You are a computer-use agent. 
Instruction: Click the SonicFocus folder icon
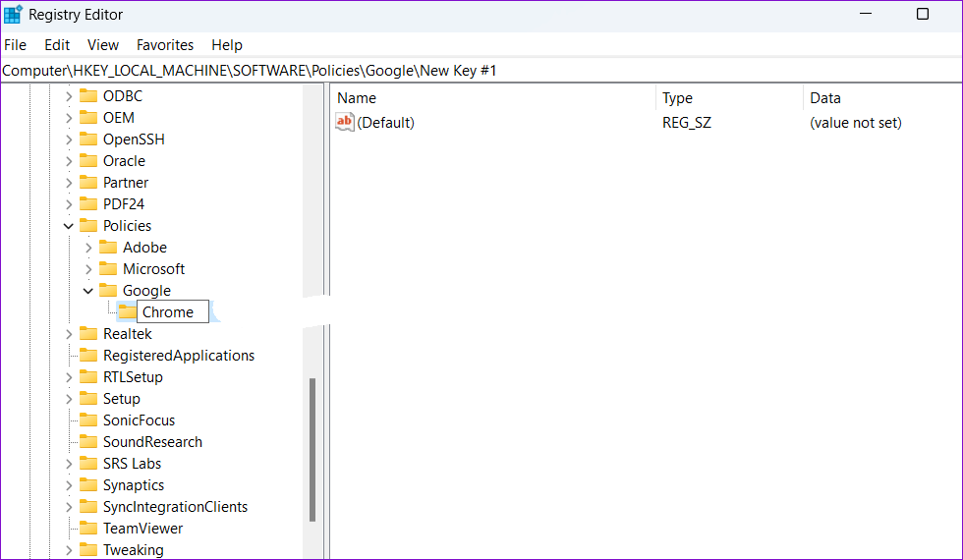tap(88, 420)
